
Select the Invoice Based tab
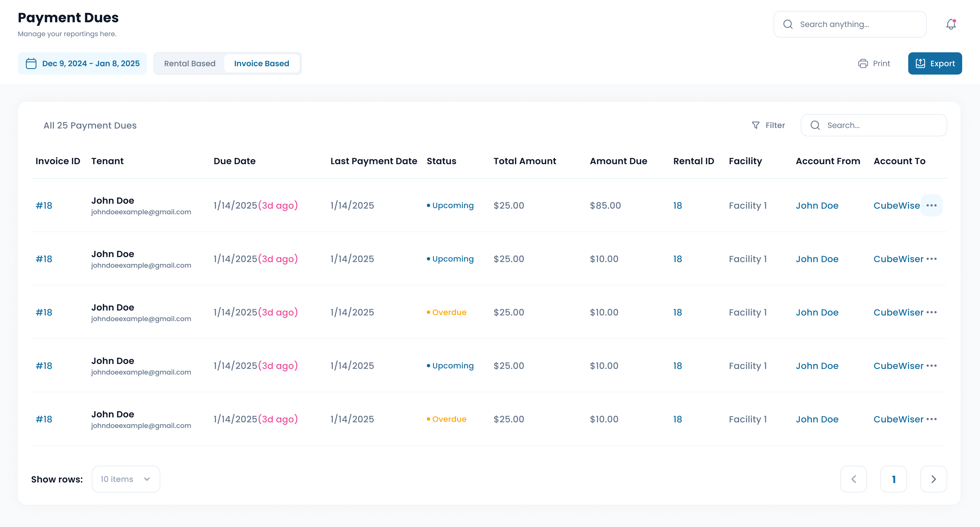point(261,63)
